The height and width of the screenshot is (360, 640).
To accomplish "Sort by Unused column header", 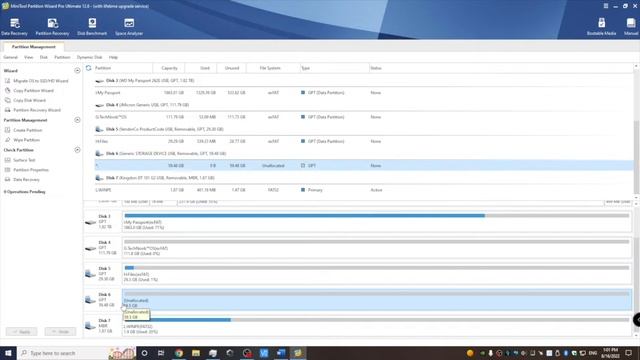I will [x=232, y=68].
